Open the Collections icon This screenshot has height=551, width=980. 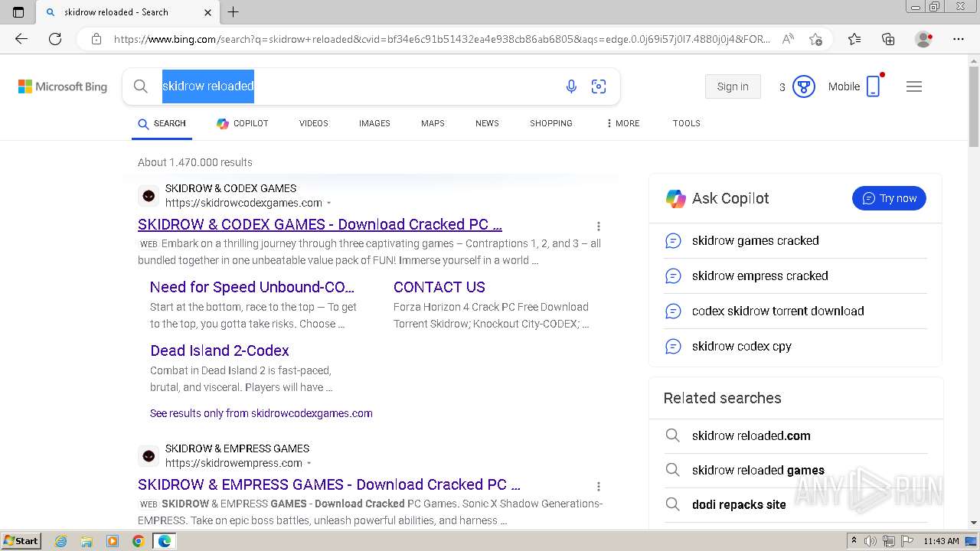tap(888, 39)
